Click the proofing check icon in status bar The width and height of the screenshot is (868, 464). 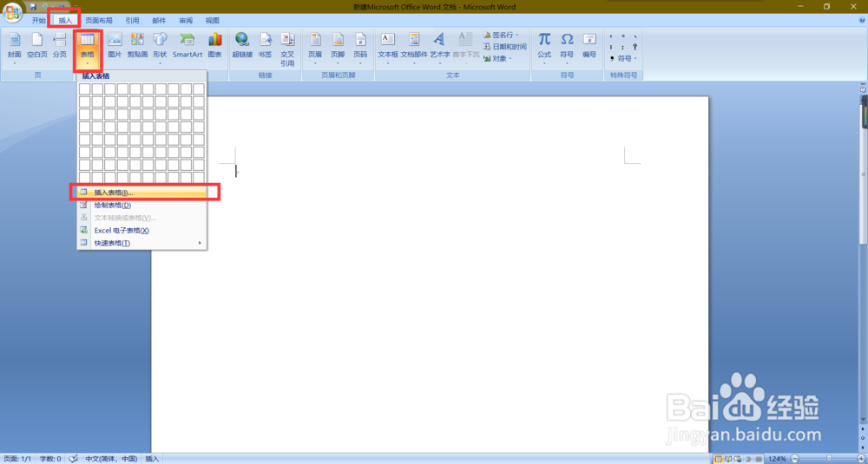(x=73, y=459)
